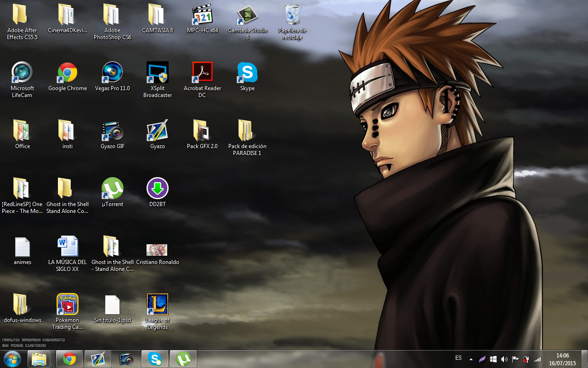
Task: Select the [RedLineSP] One Piece folder
Action: (22, 195)
